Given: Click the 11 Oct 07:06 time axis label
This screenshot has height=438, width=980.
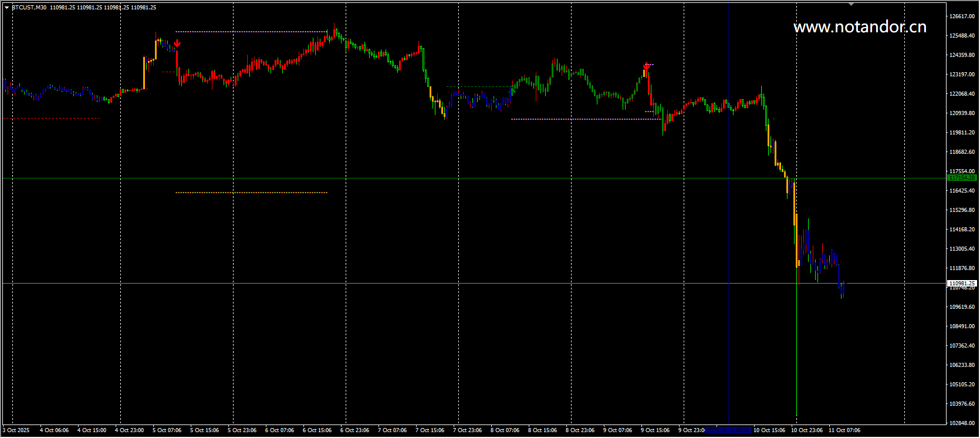Looking at the screenshot, I should pyautogui.click(x=844, y=430).
